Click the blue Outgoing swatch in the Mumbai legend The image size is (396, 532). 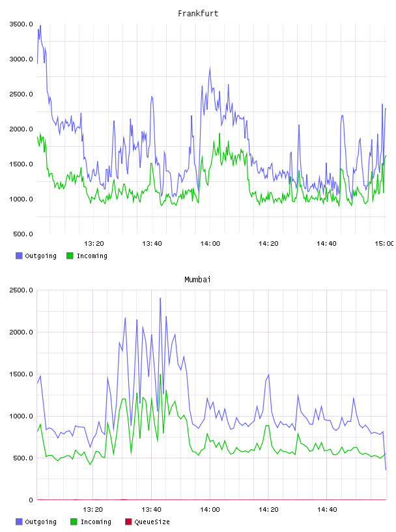point(19,522)
